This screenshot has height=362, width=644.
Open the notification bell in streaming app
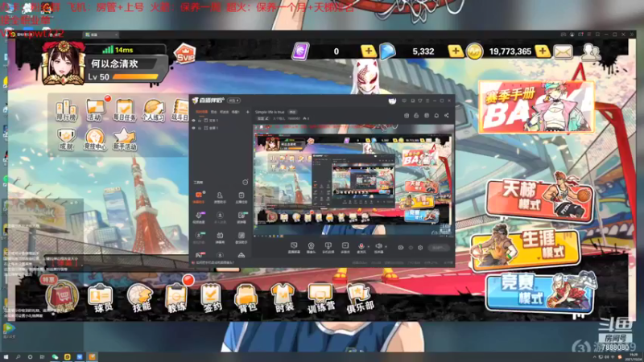click(436, 115)
